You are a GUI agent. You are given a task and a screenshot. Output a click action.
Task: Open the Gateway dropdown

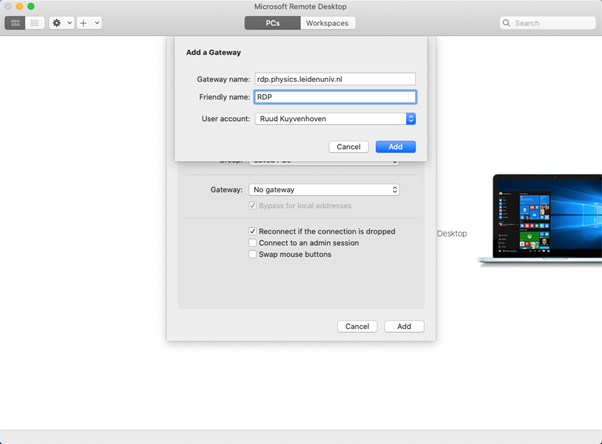point(324,189)
